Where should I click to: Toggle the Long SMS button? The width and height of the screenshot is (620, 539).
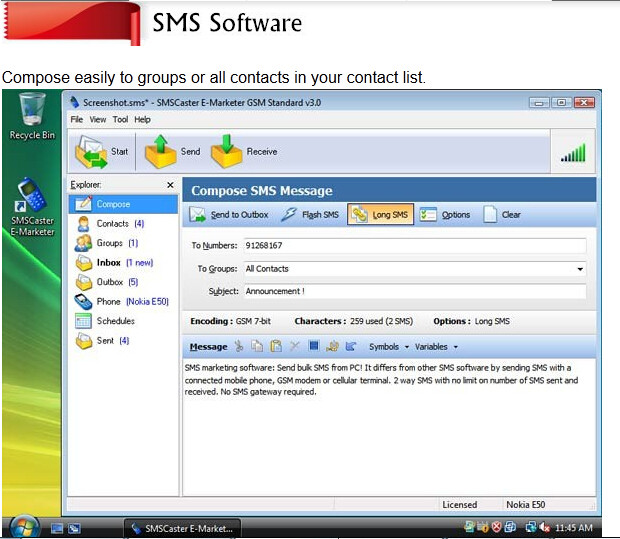(x=380, y=215)
